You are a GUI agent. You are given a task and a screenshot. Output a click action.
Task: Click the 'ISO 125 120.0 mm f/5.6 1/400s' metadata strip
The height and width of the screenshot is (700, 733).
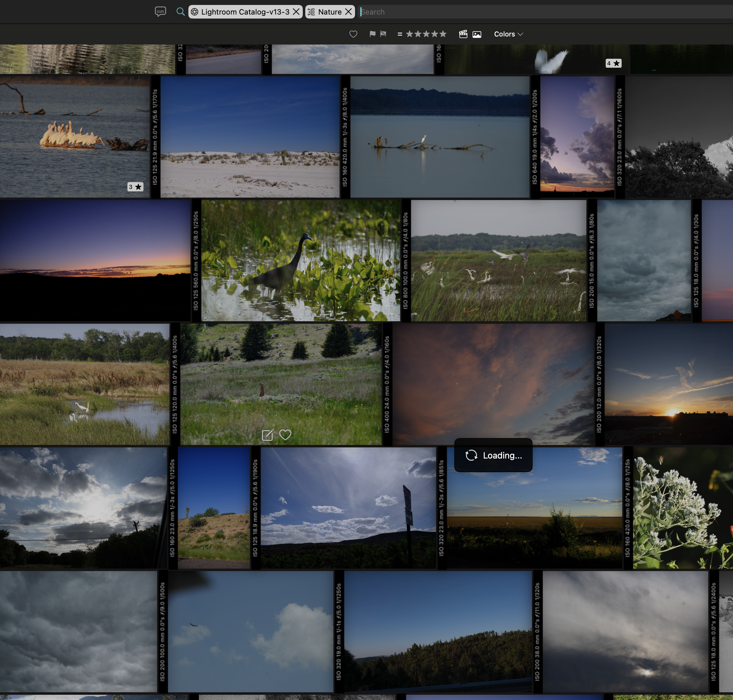coord(175,384)
